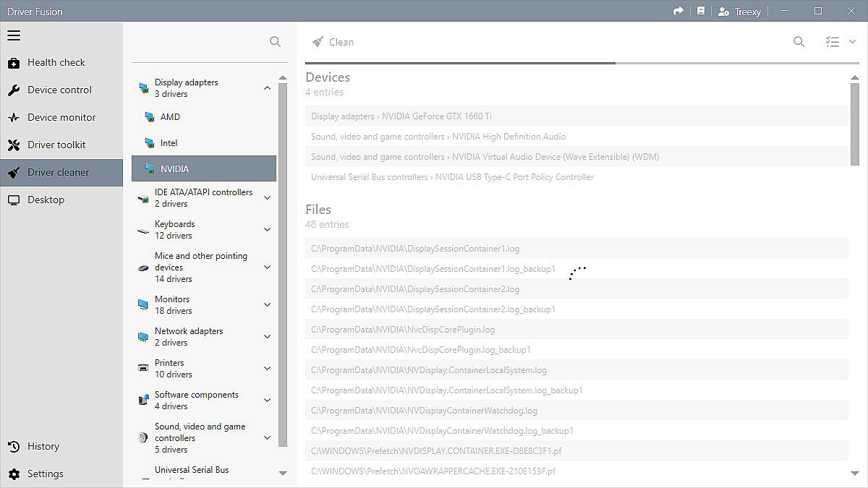The height and width of the screenshot is (488, 868).
Task: Open the History page
Action: (43, 446)
